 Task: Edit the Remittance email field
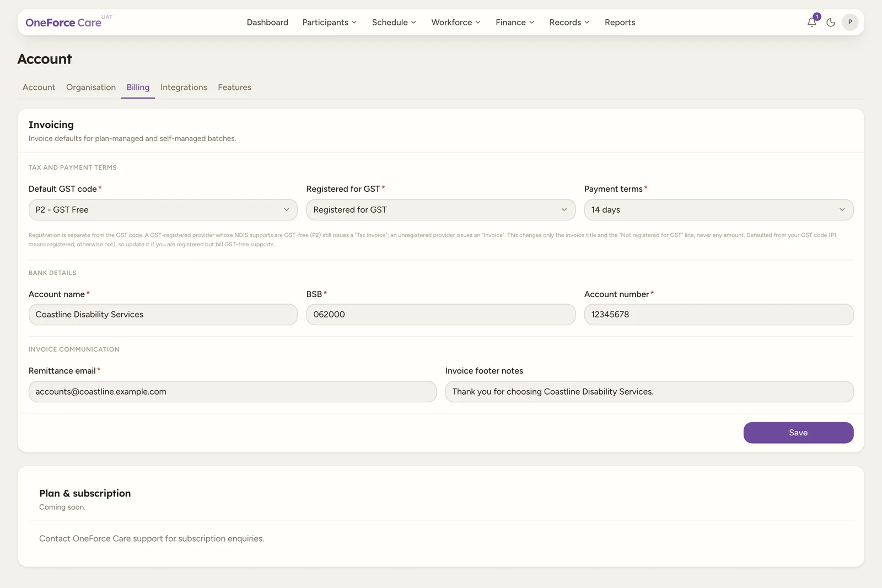pos(233,392)
